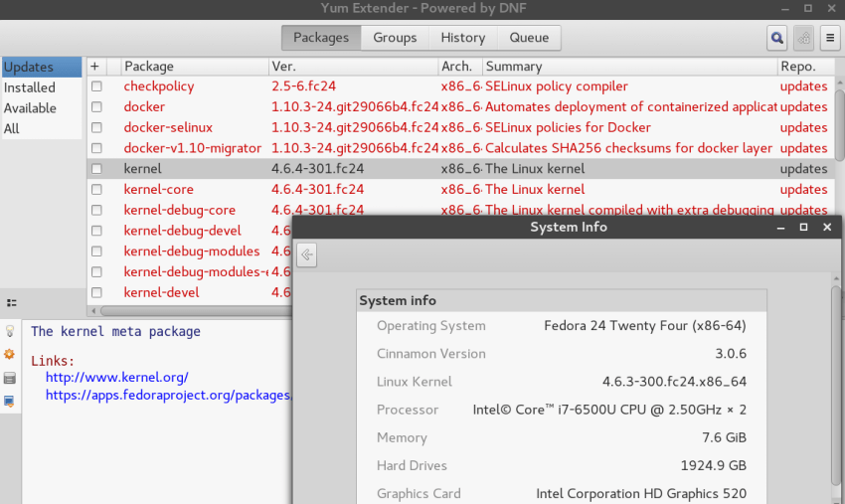The height and width of the screenshot is (504, 845).
Task: Enable the kernel-core checkbox
Action: pos(96,189)
